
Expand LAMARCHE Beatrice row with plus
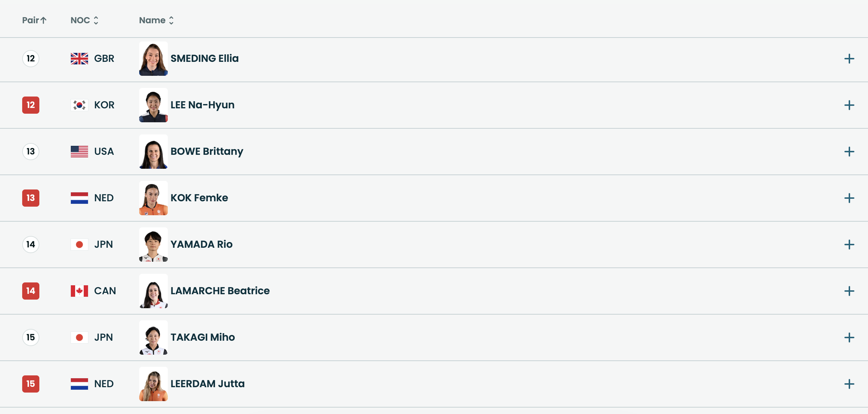(849, 291)
